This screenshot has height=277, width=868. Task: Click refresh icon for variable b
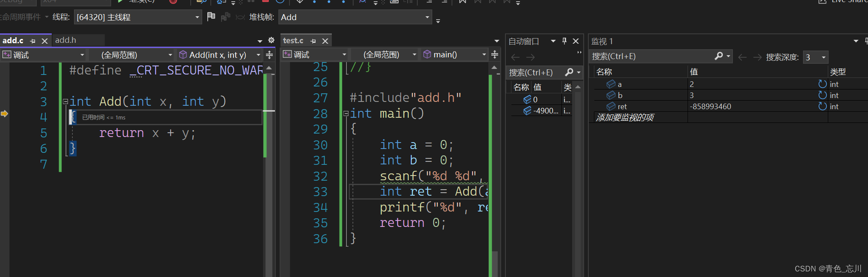[822, 95]
